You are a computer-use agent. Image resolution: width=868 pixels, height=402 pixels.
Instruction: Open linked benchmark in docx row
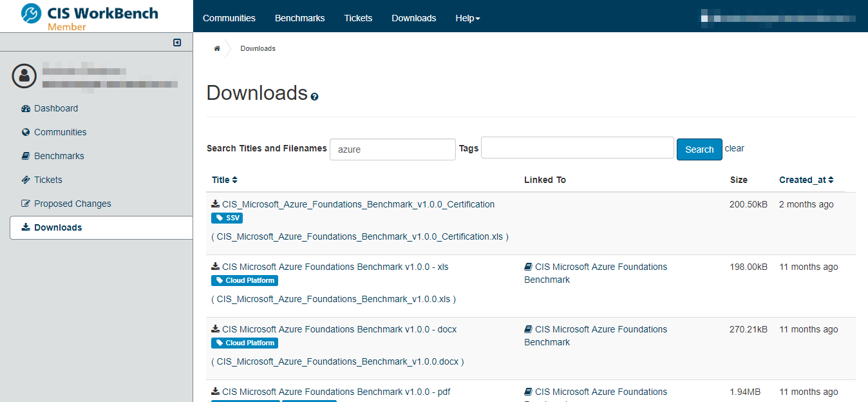coord(596,336)
